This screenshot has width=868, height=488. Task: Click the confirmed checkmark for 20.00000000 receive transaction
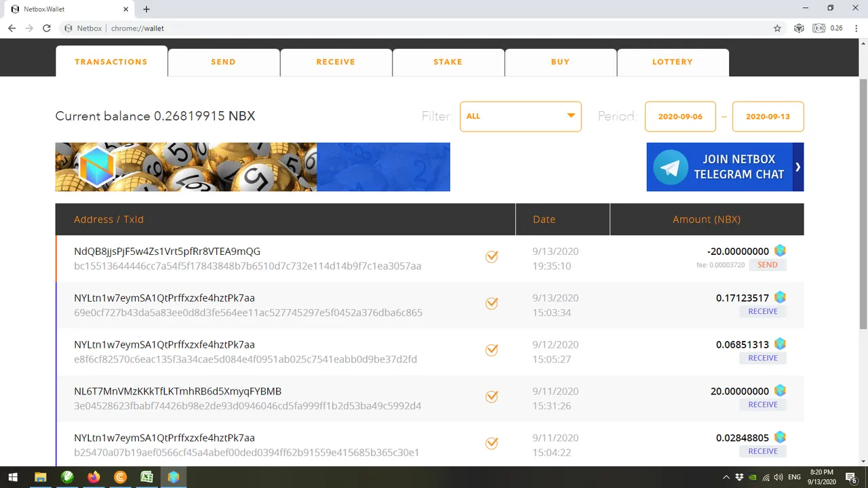492,396
